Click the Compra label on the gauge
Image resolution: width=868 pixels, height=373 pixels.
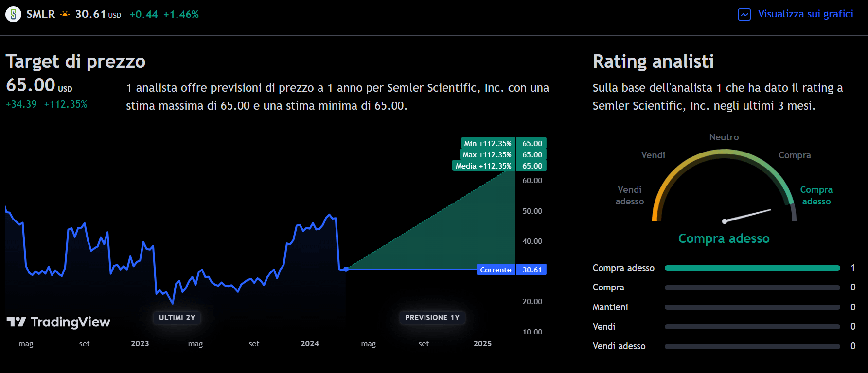pyautogui.click(x=795, y=155)
